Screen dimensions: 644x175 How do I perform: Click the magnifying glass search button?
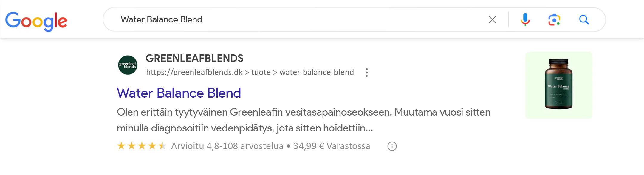[584, 20]
